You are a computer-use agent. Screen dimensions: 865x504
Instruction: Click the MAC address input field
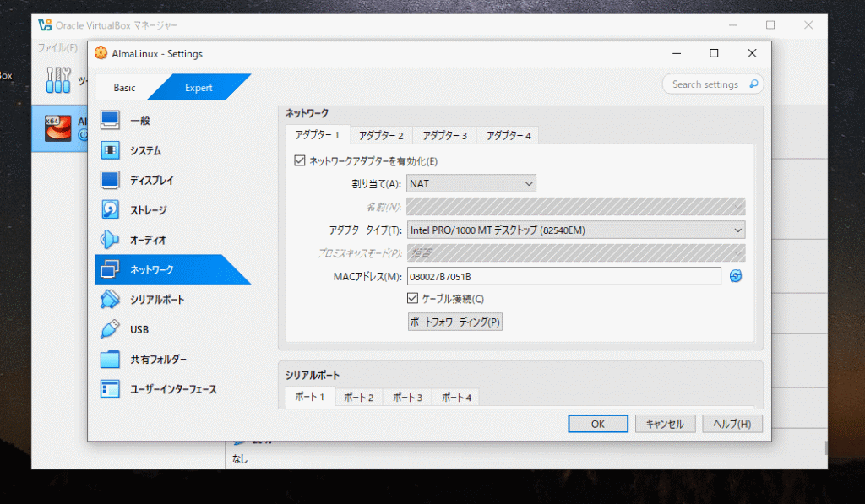coord(563,276)
